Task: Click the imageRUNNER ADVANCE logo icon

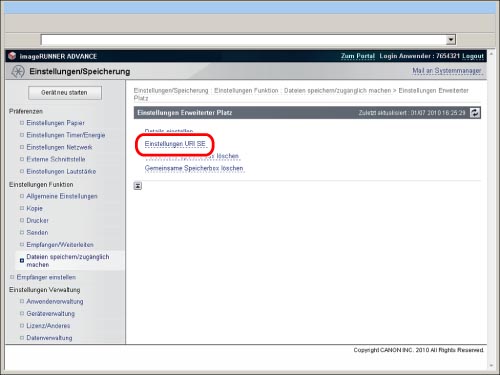Action: [x=12, y=56]
